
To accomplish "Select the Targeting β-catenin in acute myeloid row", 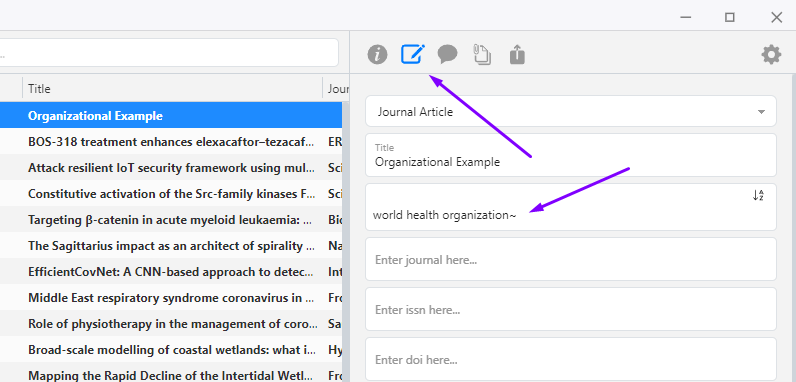I will coord(171,219).
